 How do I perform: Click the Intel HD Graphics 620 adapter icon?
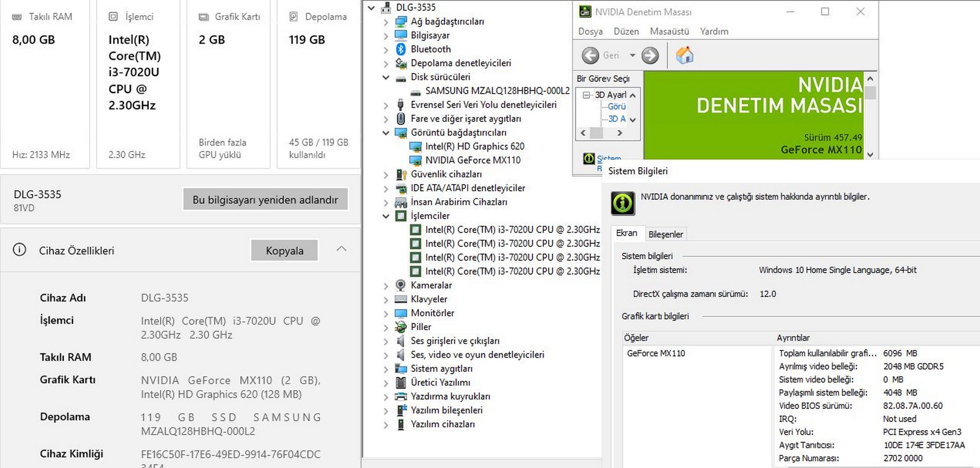tap(416, 147)
